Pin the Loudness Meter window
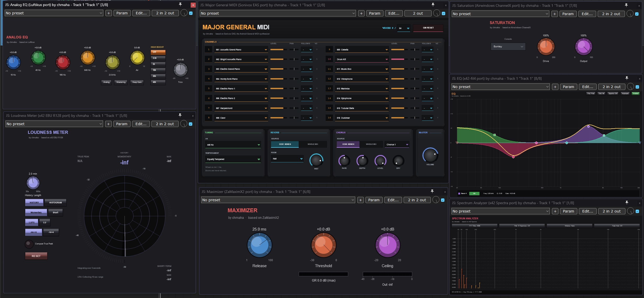The width and height of the screenshot is (644, 298). (180, 115)
